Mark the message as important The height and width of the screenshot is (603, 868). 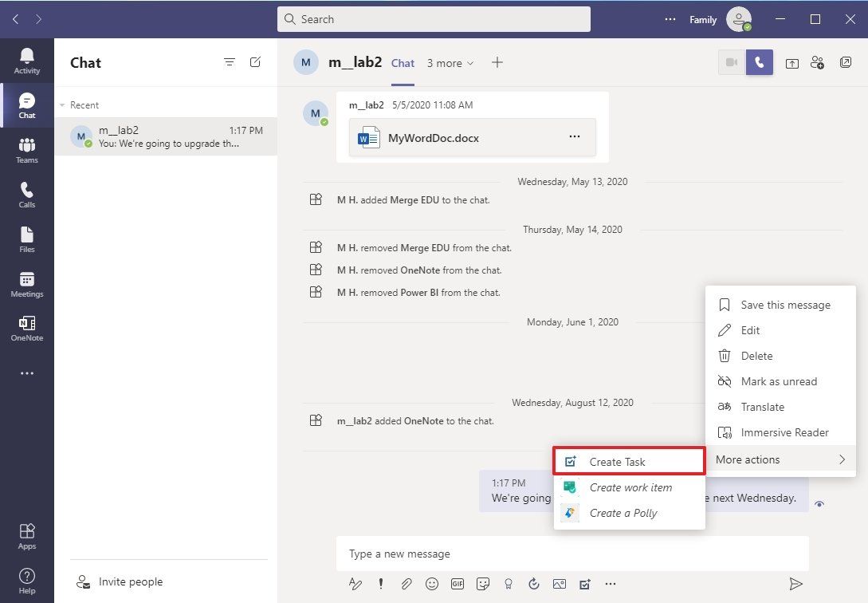[380, 583]
